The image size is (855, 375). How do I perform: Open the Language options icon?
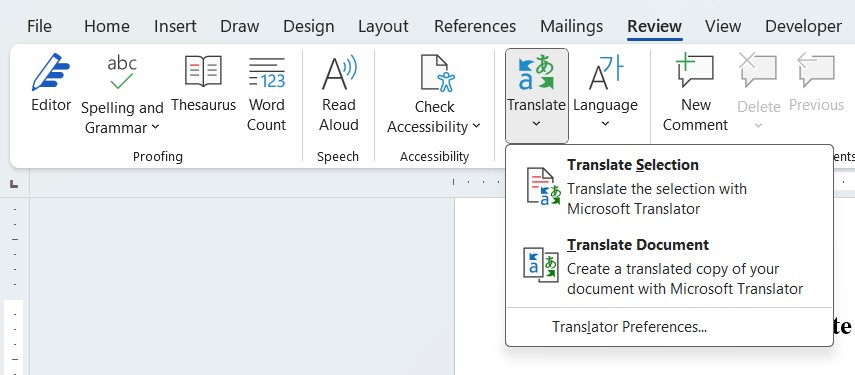pyautogui.click(x=605, y=72)
